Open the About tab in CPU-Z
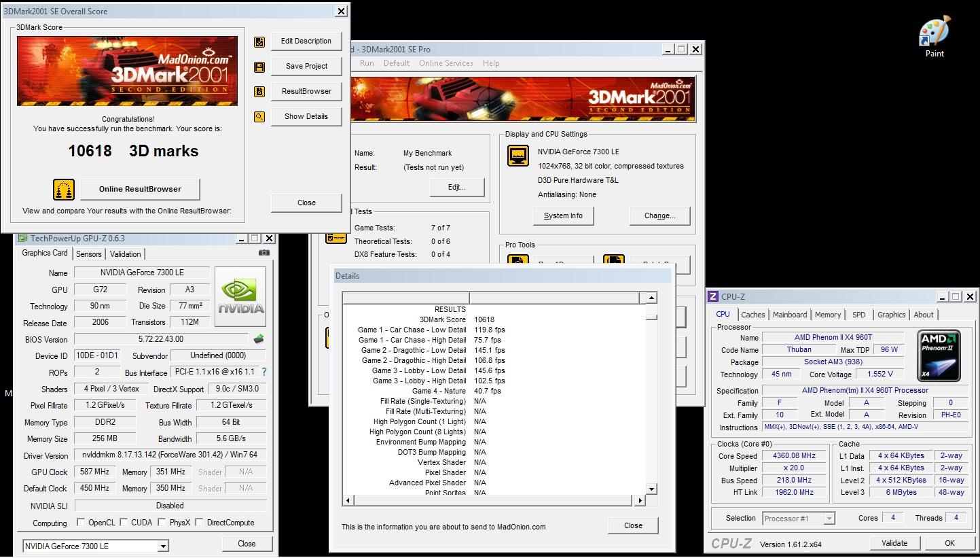The image size is (980, 558). 924,315
